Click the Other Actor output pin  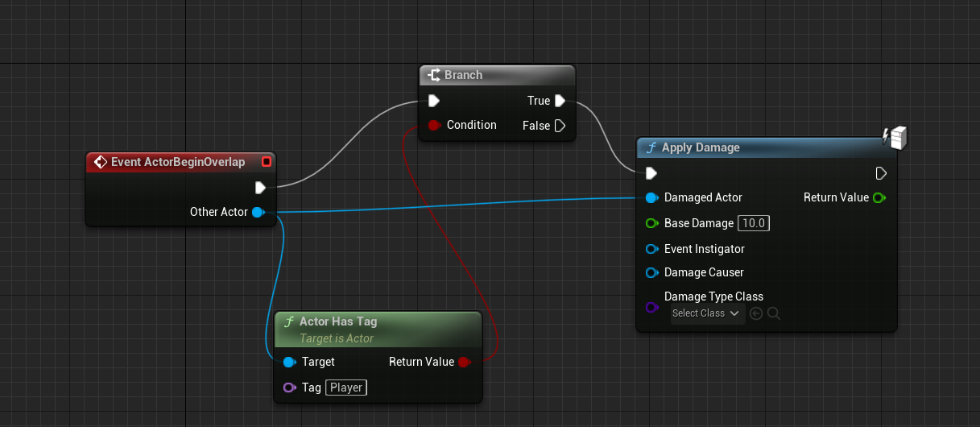click(258, 212)
